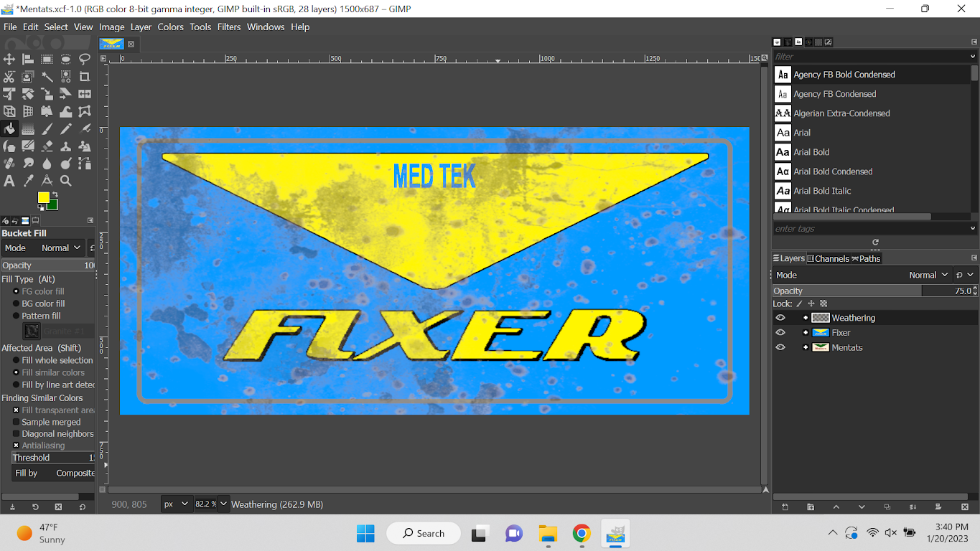Open layer mode group switch dropdown
980x551 pixels.
965,275
